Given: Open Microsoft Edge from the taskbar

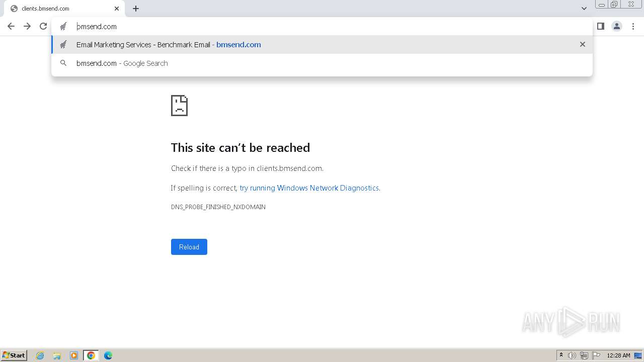Looking at the screenshot, I should coord(108,355).
